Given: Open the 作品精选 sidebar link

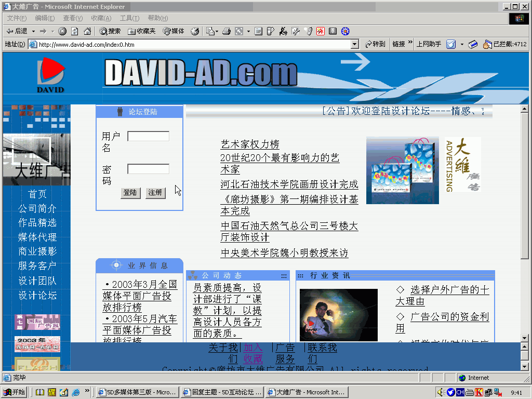Looking at the screenshot, I should click(37, 222).
